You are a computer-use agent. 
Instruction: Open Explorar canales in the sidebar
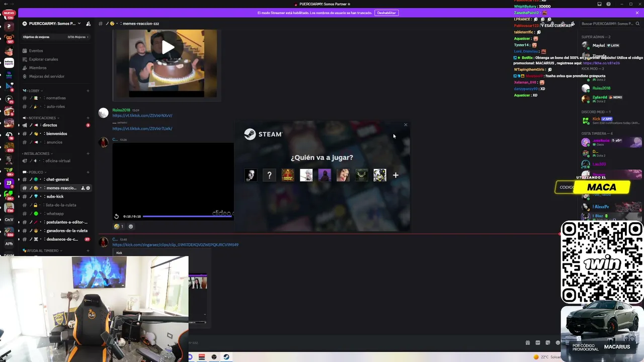(55, 59)
